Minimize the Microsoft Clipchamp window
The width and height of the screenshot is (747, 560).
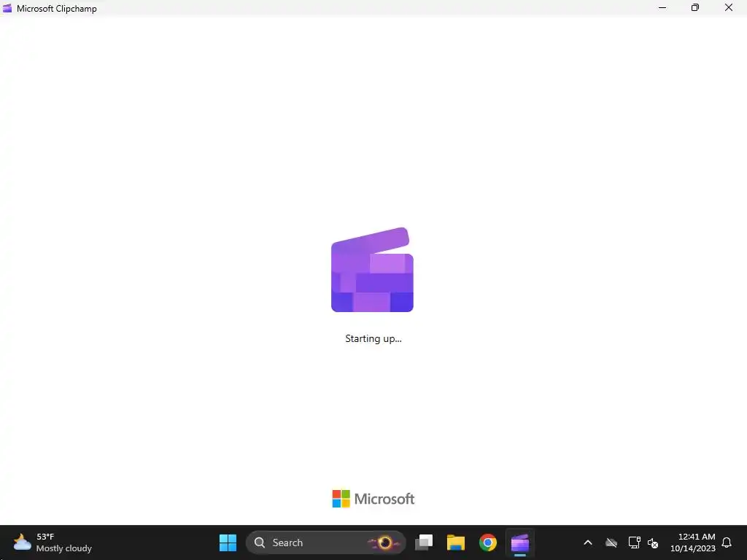point(662,7)
